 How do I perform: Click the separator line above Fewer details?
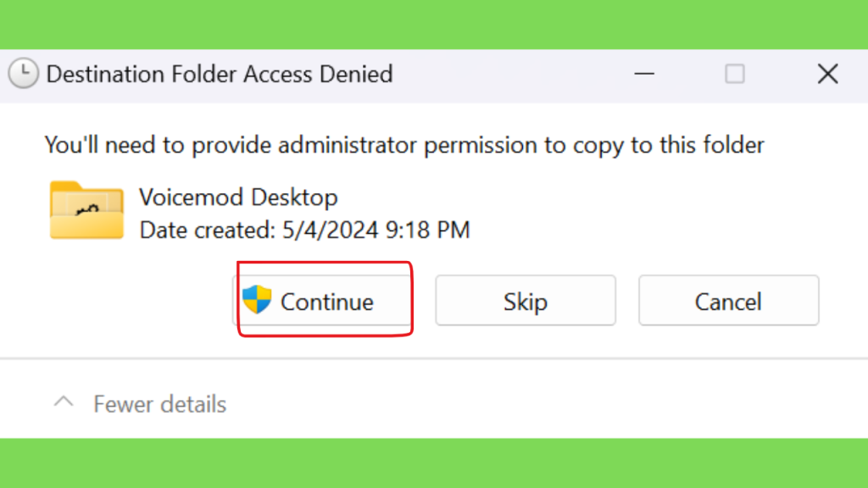pyautogui.click(x=434, y=358)
